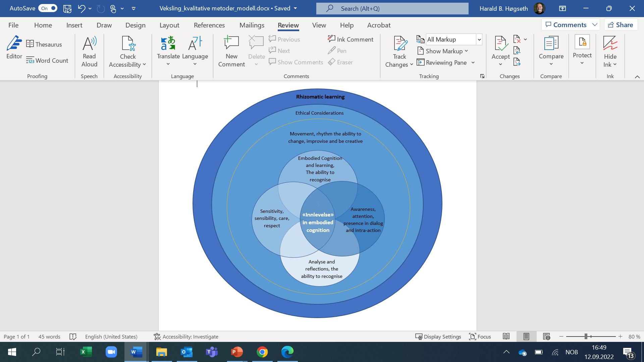Image resolution: width=644 pixels, height=362 pixels.
Task: Open the All Markup dropdown
Action: tap(479, 40)
